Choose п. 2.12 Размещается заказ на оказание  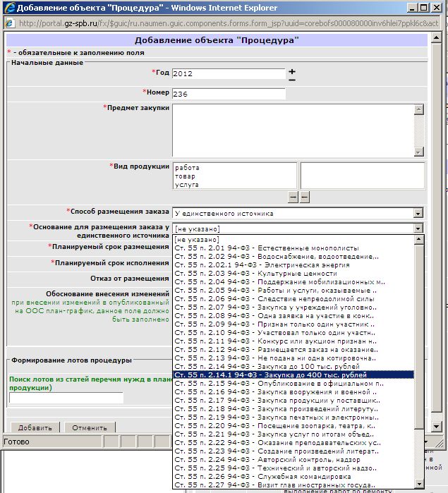pos(293,350)
